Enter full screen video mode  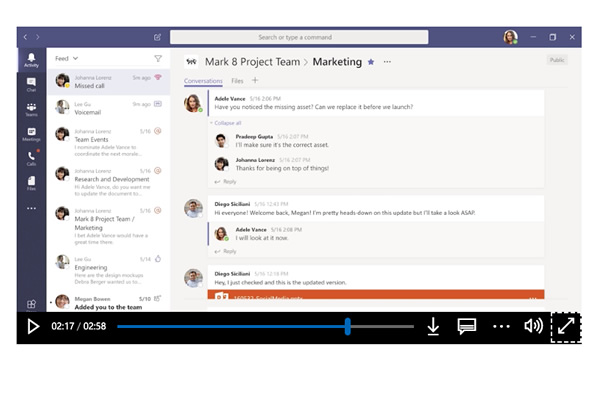coord(566,326)
